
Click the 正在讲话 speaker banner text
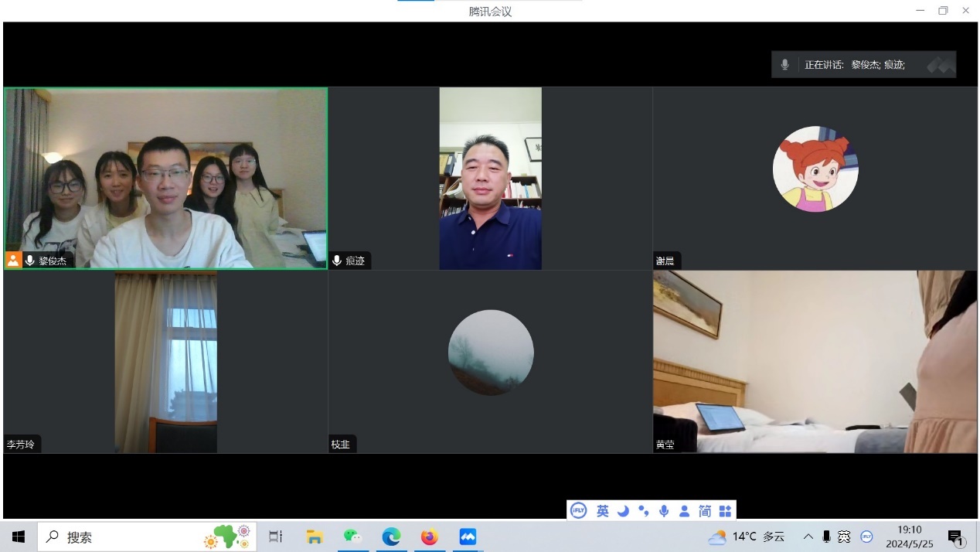click(x=855, y=65)
